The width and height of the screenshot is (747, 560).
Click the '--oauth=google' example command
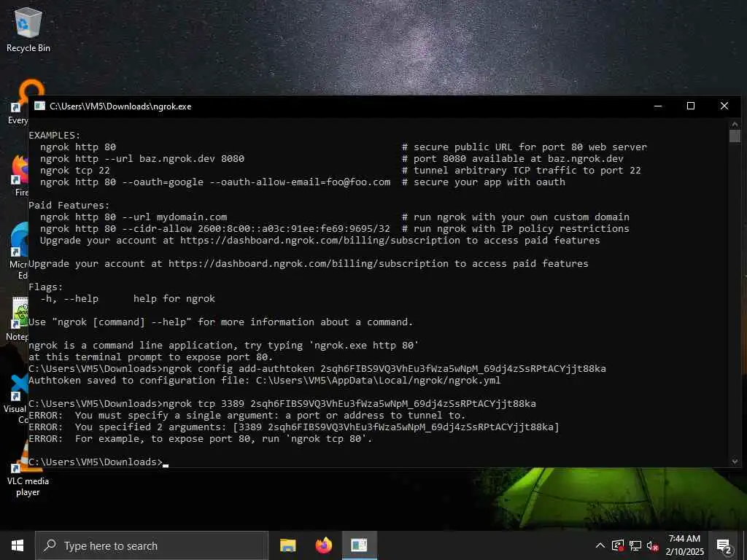(x=215, y=182)
